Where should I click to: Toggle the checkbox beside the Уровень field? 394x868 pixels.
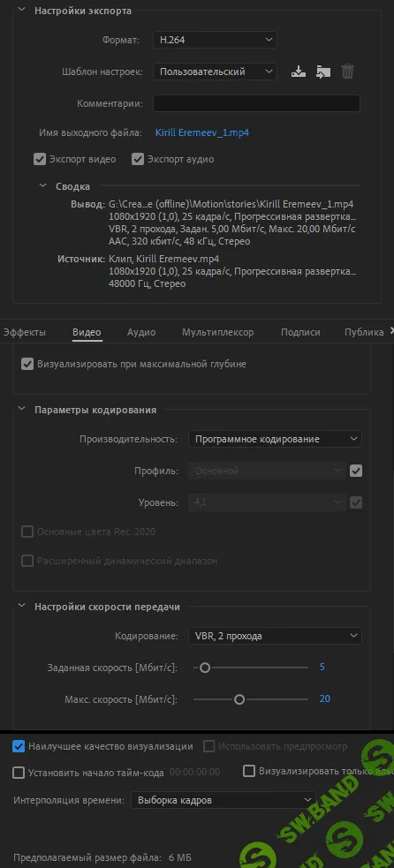pyautogui.click(x=356, y=502)
